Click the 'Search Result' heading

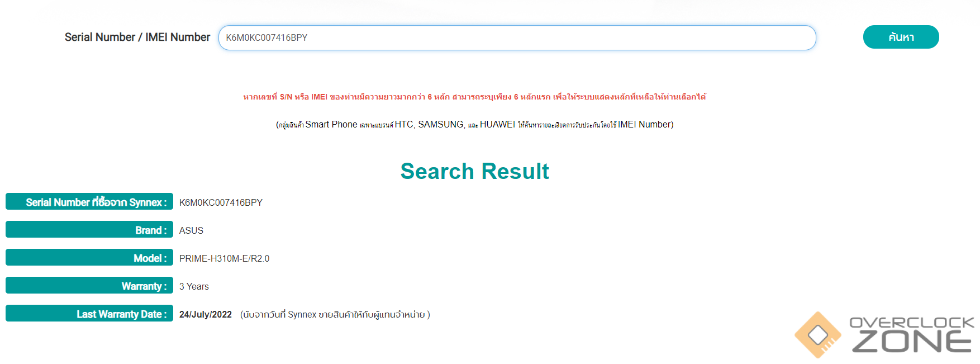[474, 171]
